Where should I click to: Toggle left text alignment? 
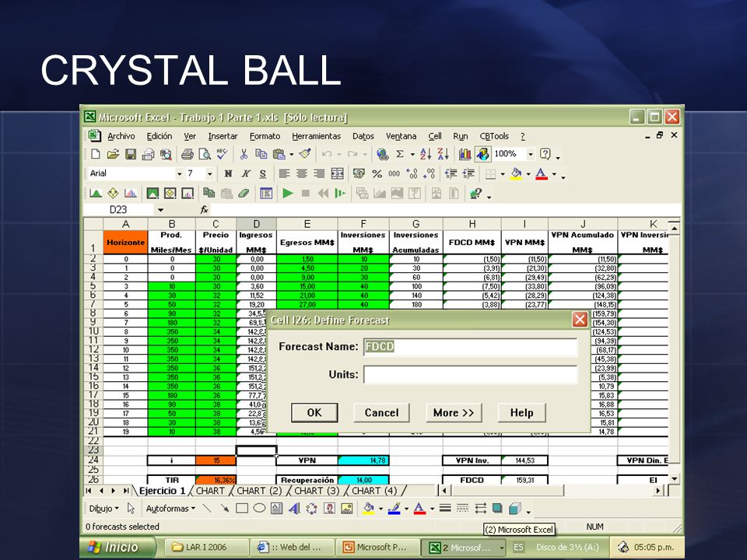click(x=285, y=173)
